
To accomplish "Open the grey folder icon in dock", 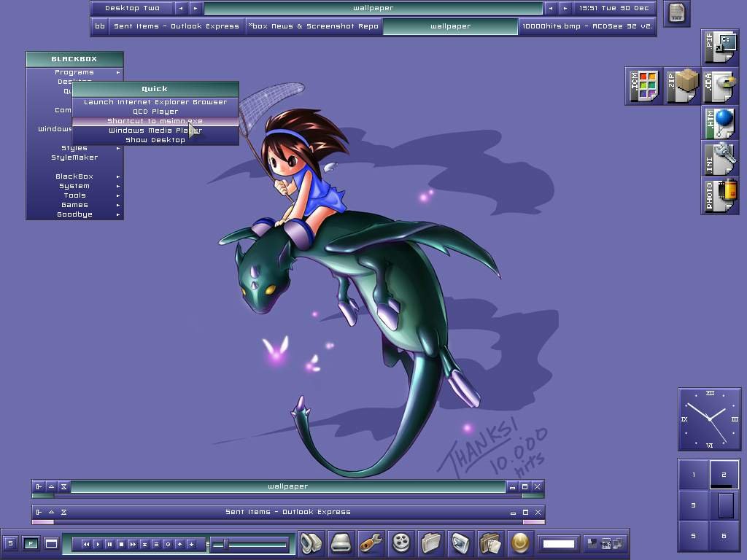I will point(430,542).
